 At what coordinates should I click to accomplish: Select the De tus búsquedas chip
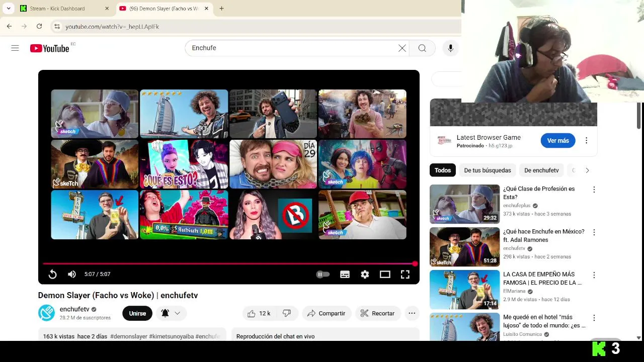coord(488,170)
